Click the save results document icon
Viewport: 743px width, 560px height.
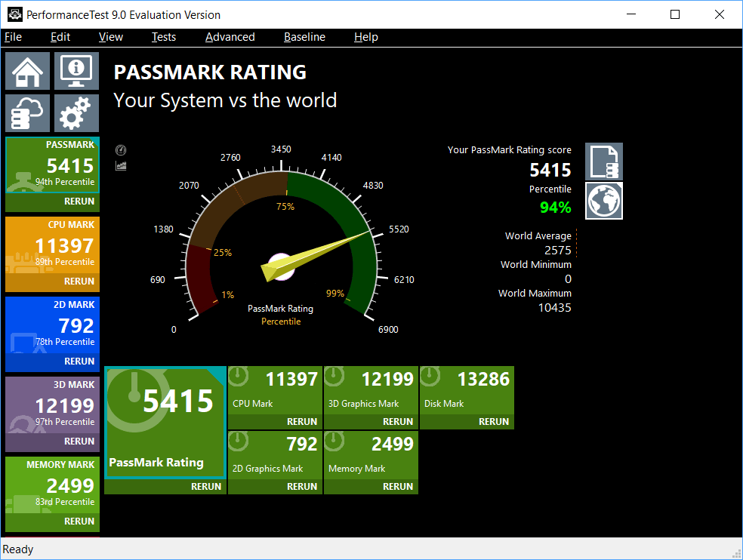604,162
